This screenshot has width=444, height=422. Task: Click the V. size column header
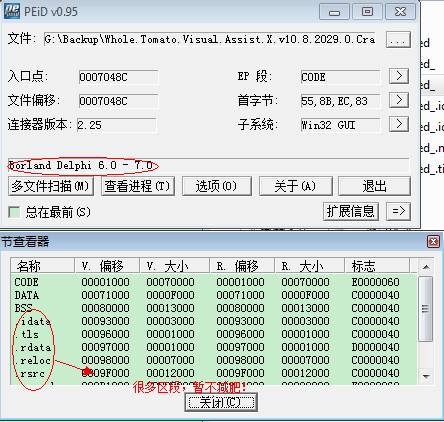pos(174,266)
